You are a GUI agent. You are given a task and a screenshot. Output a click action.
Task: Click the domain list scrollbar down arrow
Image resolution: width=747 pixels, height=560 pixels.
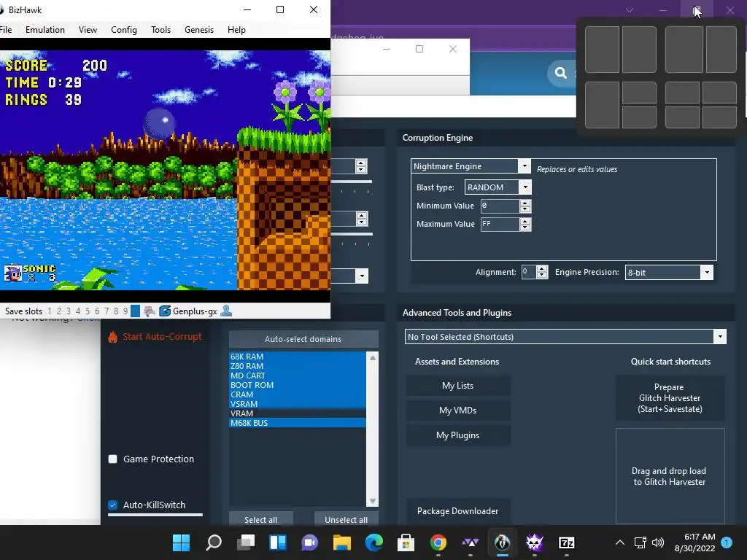coord(373,501)
